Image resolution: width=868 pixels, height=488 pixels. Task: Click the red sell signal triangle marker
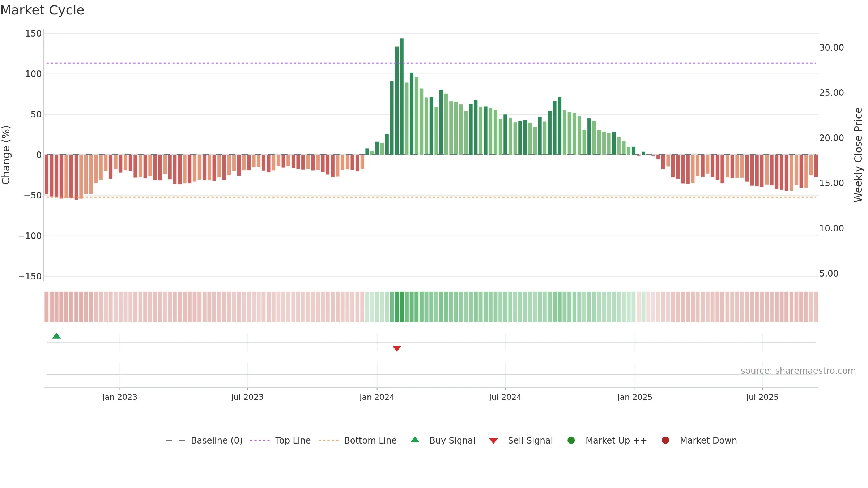[x=397, y=348]
